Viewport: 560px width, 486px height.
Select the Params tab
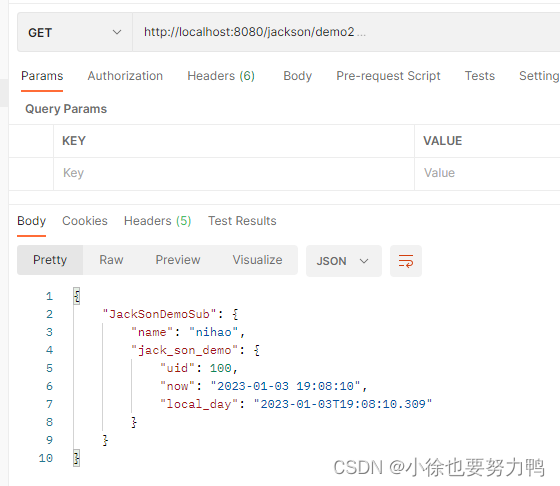[x=42, y=76]
